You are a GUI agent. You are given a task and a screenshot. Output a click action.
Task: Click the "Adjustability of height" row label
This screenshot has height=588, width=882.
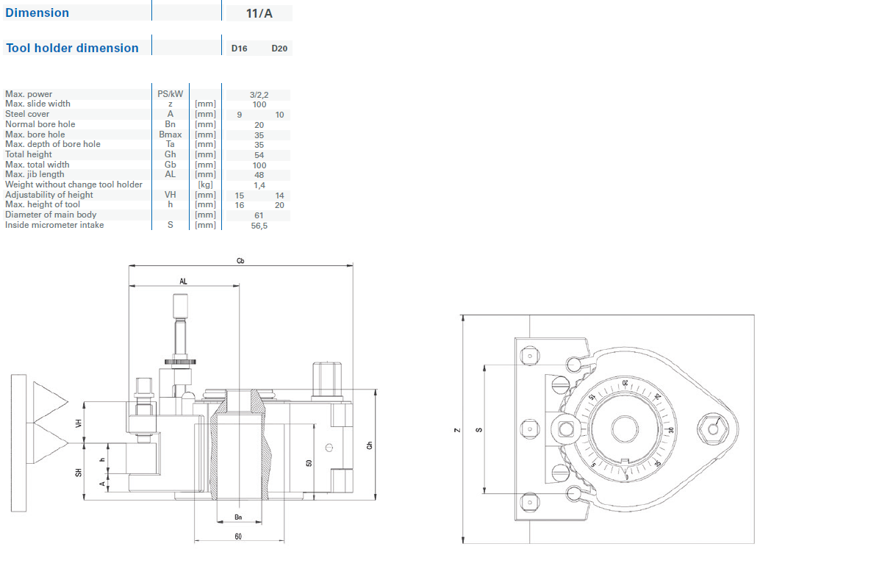(x=49, y=195)
